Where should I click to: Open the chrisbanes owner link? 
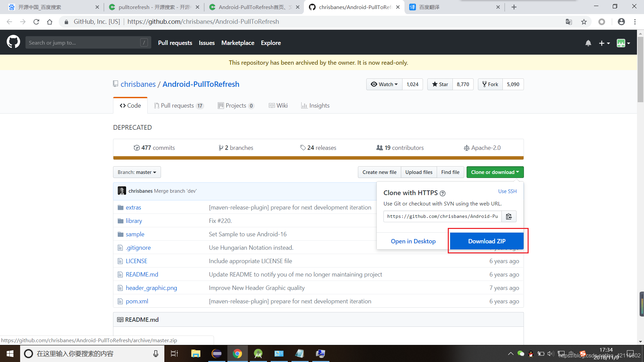[x=138, y=84]
